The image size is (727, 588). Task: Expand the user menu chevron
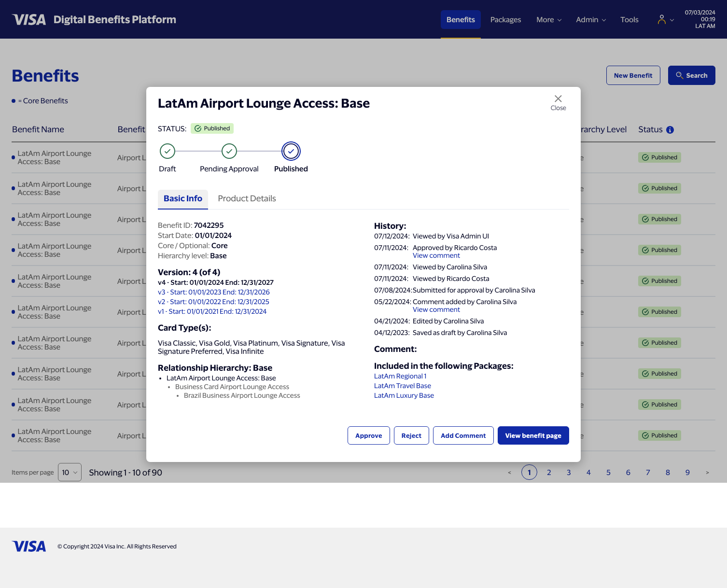672,20
